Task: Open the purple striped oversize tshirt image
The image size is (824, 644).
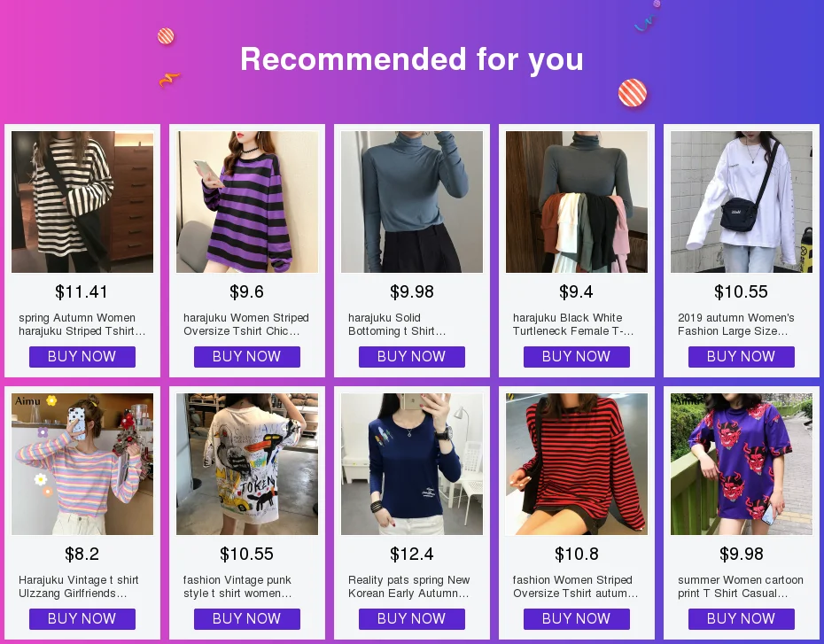Action: 247,202
